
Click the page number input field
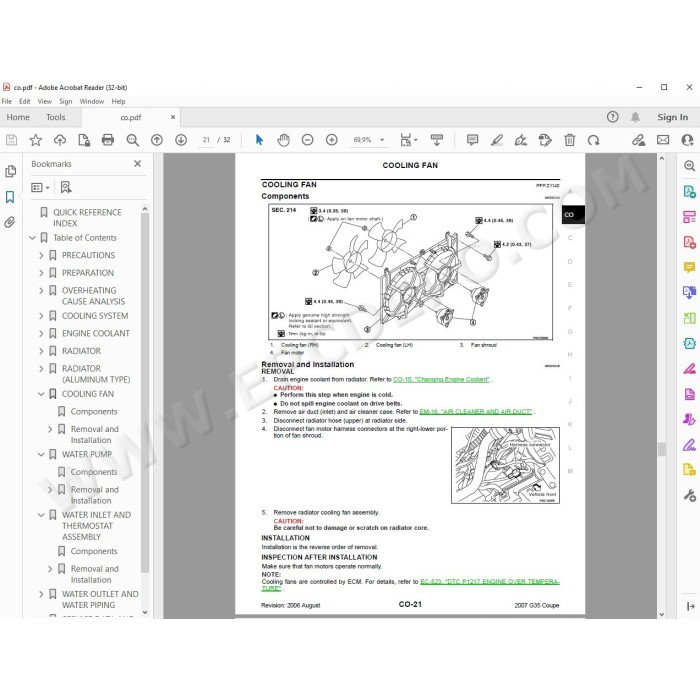pos(206,140)
